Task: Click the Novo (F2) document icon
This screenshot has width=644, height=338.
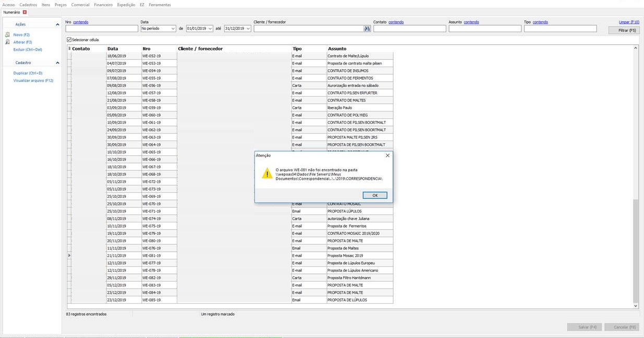Action: 7,34
